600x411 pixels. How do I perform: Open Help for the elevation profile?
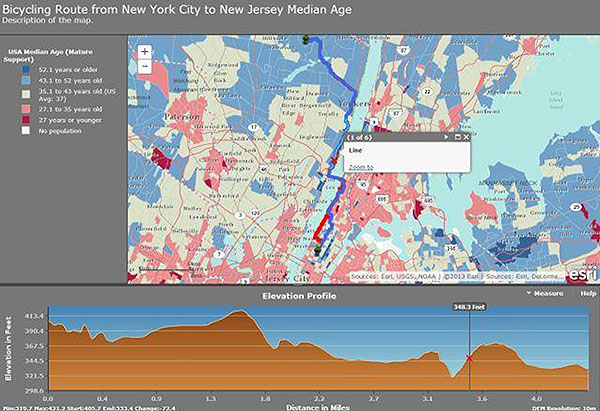point(586,295)
